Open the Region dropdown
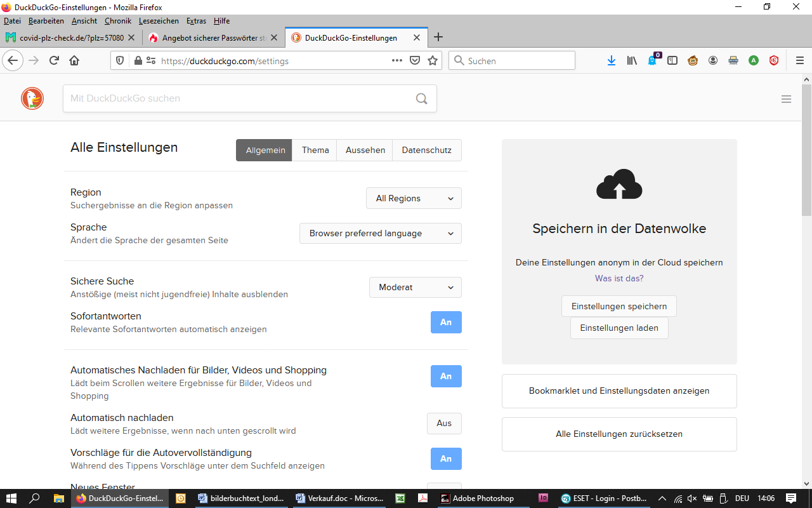 (x=414, y=198)
